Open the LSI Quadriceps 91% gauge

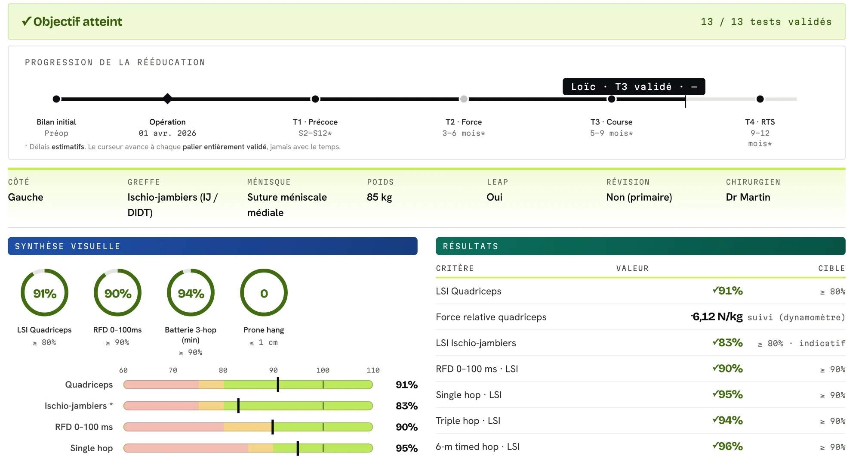pyautogui.click(x=45, y=293)
